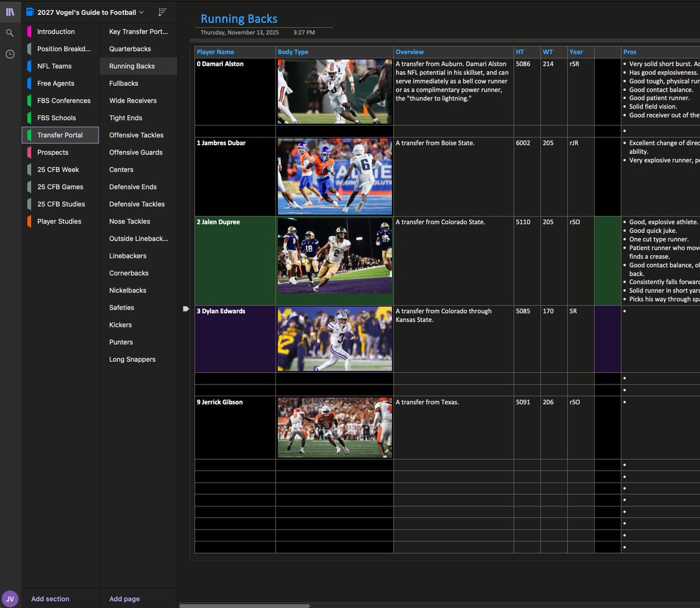The image size is (700, 608).
Task: Open the Cornerbacks page
Action: pyautogui.click(x=138, y=273)
